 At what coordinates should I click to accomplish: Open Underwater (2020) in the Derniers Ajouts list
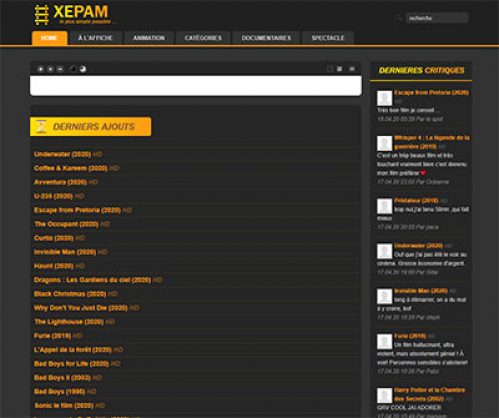click(x=62, y=154)
